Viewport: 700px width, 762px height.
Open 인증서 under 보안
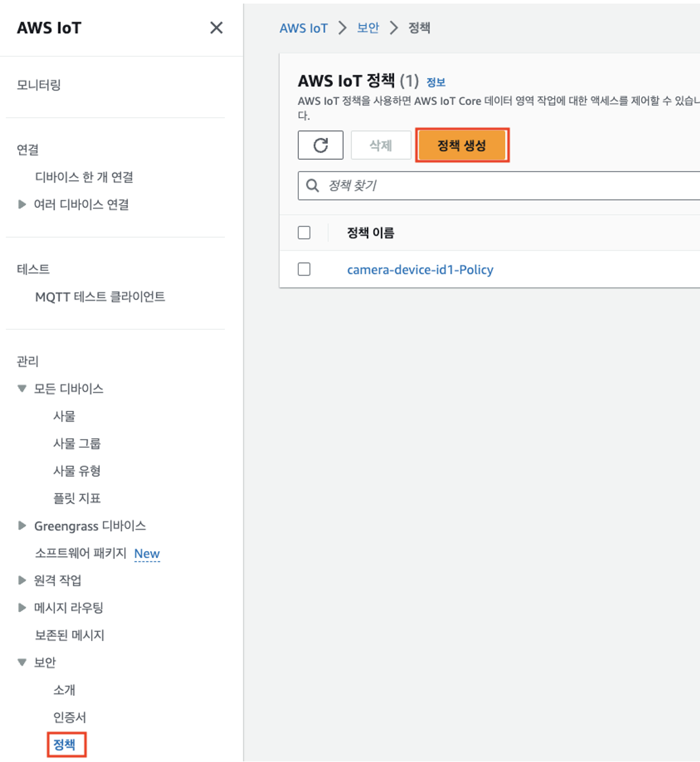click(x=70, y=717)
